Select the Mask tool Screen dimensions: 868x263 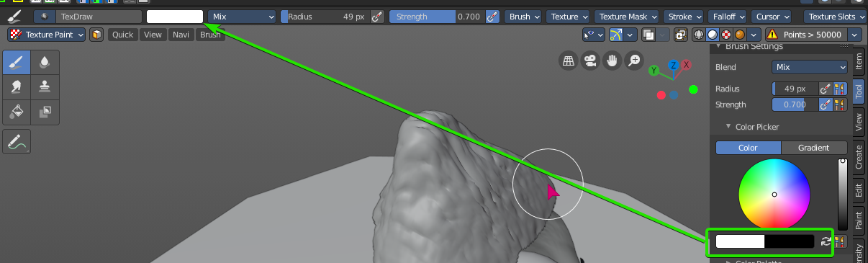pyautogui.click(x=45, y=112)
